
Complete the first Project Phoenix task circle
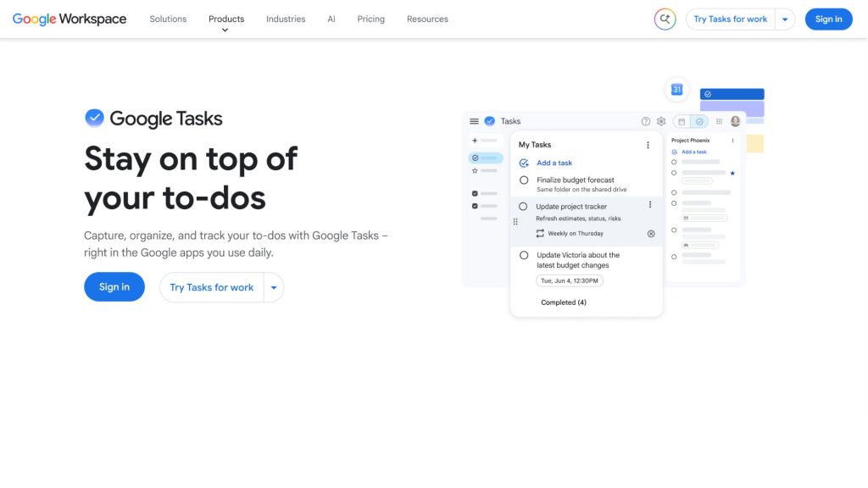pyautogui.click(x=674, y=162)
